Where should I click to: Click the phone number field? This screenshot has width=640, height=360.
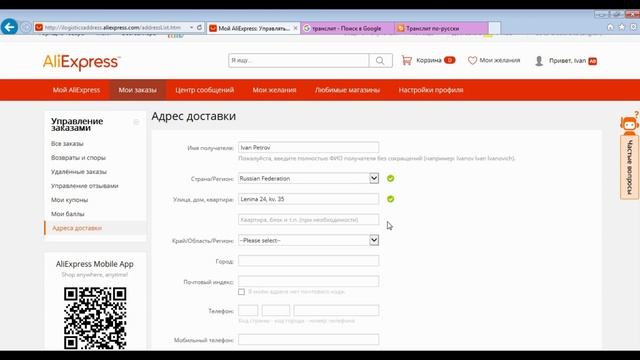pos(336,310)
